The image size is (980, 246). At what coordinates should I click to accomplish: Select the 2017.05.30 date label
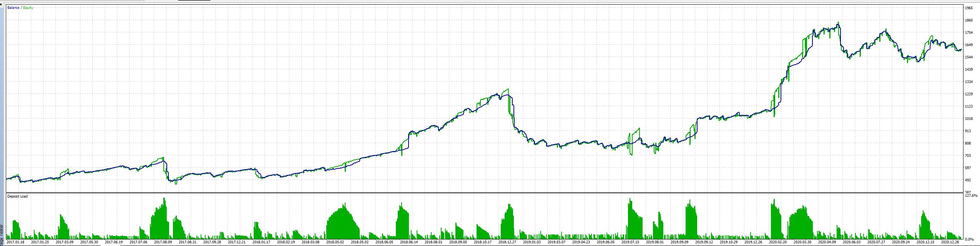[89, 242]
